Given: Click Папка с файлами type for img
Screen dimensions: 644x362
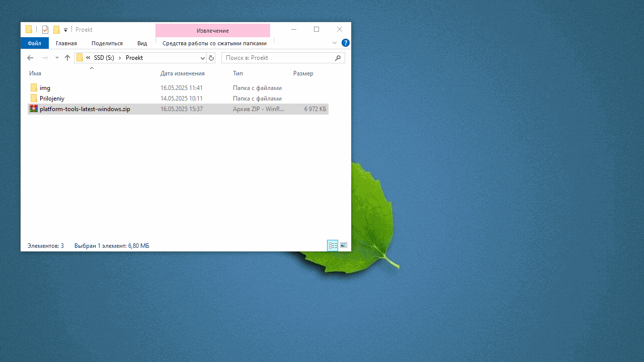Looking at the screenshot, I should click(257, 88).
